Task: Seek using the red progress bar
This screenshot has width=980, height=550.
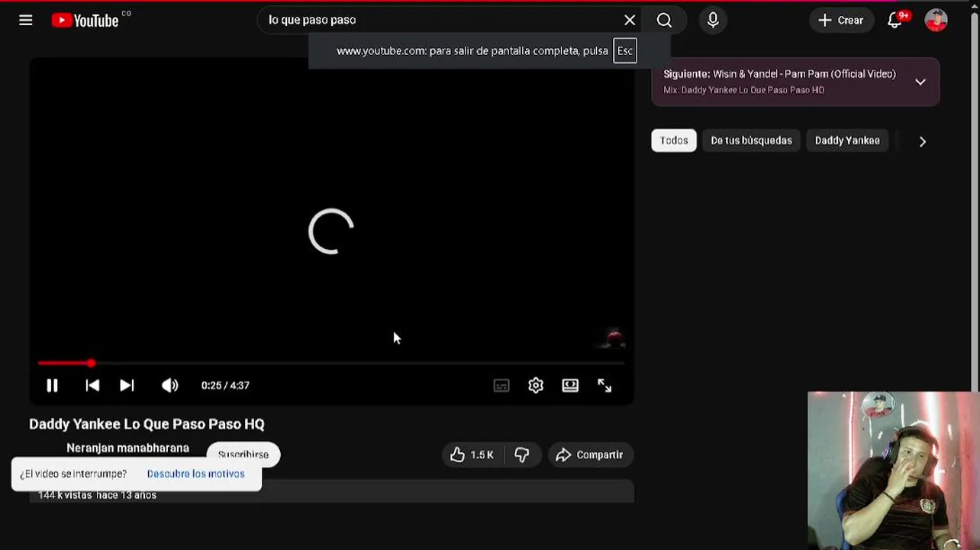Action: tap(331, 364)
